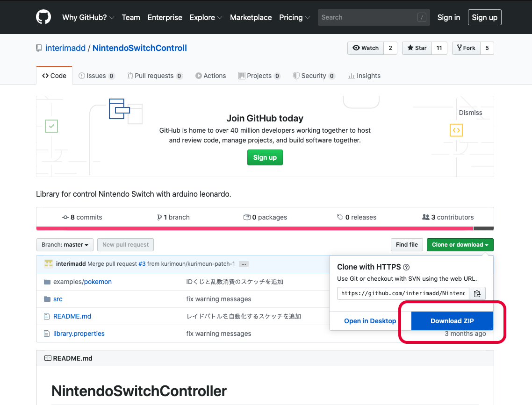This screenshot has height=405, width=532.
Task: View the 2 watchers count
Action: point(390,48)
